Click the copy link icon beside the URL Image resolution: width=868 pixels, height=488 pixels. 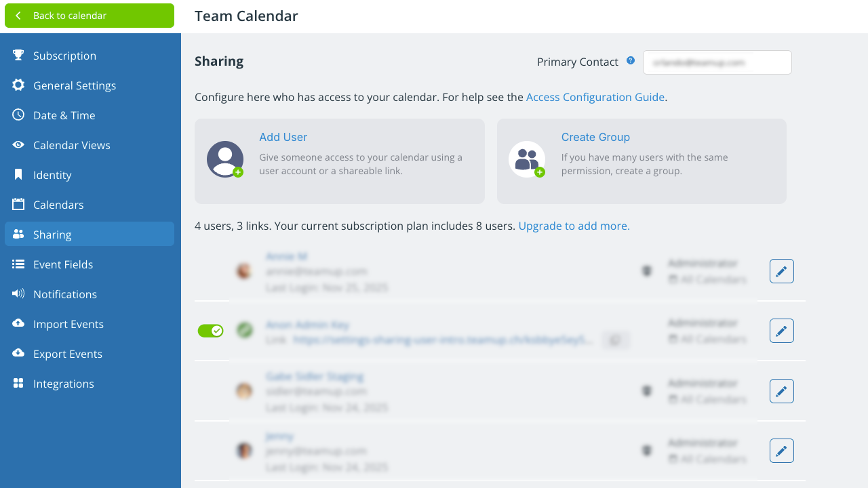coord(615,340)
